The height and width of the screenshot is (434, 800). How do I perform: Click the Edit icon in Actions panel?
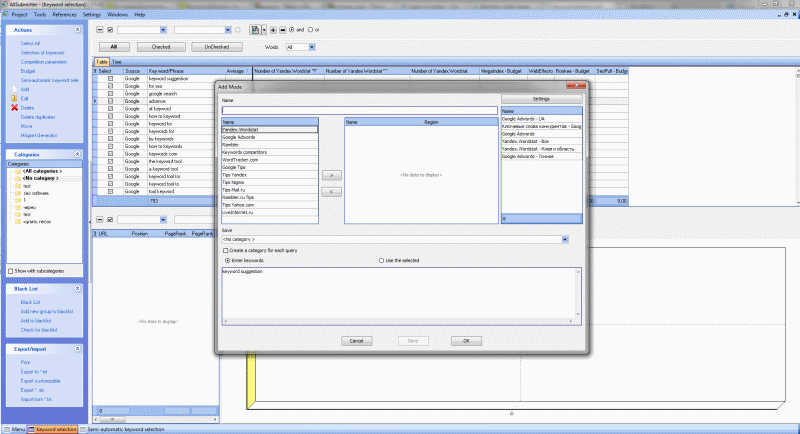pyautogui.click(x=14, y=98)
